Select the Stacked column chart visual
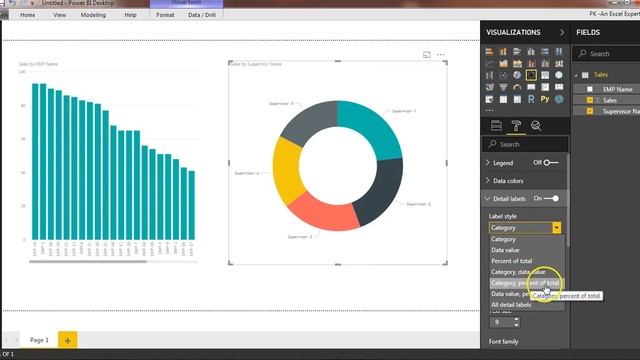The image size is (640, 360). click(x=503, y=51)
